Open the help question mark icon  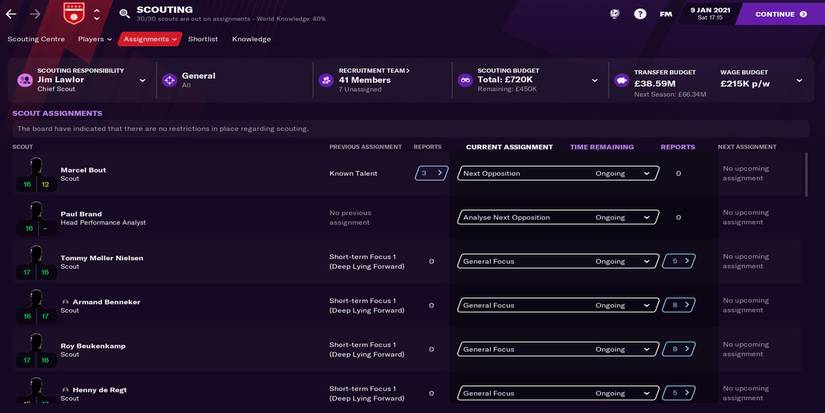point(640,14)
